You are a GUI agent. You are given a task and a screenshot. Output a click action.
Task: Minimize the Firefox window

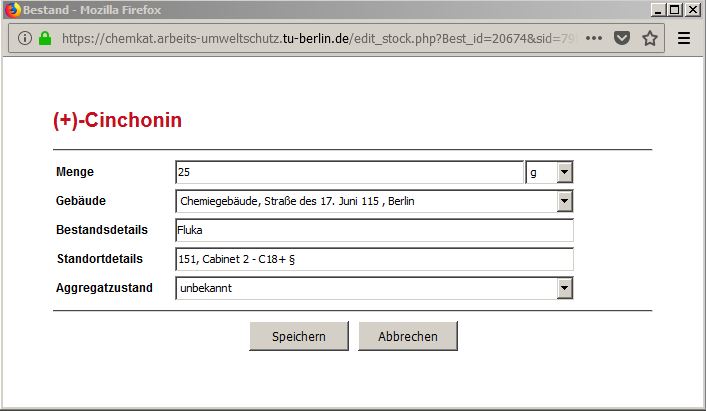coord(658,9)
